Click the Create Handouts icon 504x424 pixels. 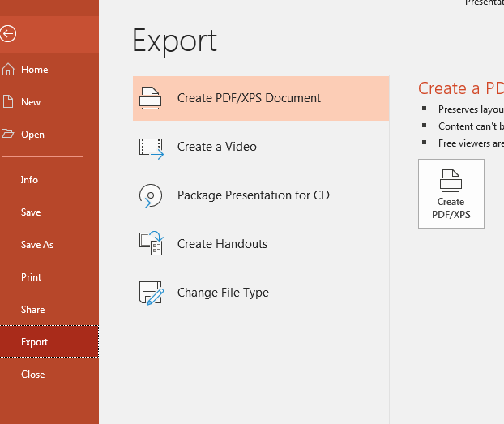pos(151,243)
